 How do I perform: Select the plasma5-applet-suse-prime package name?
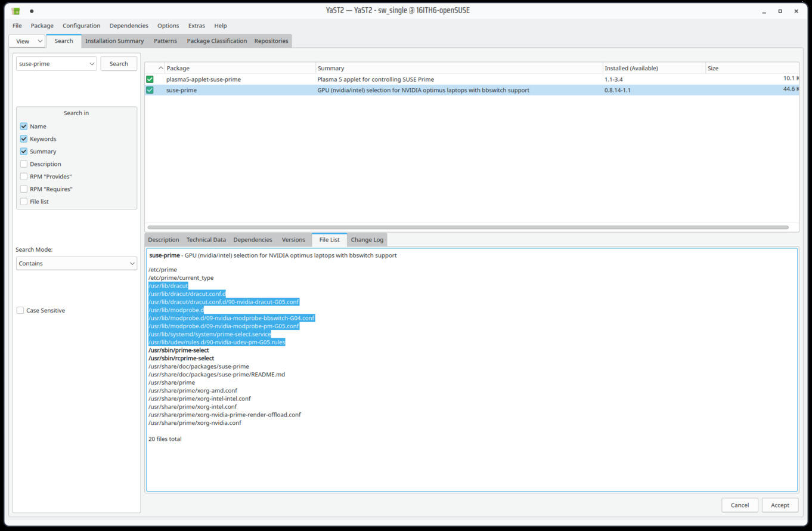[203, 79]
